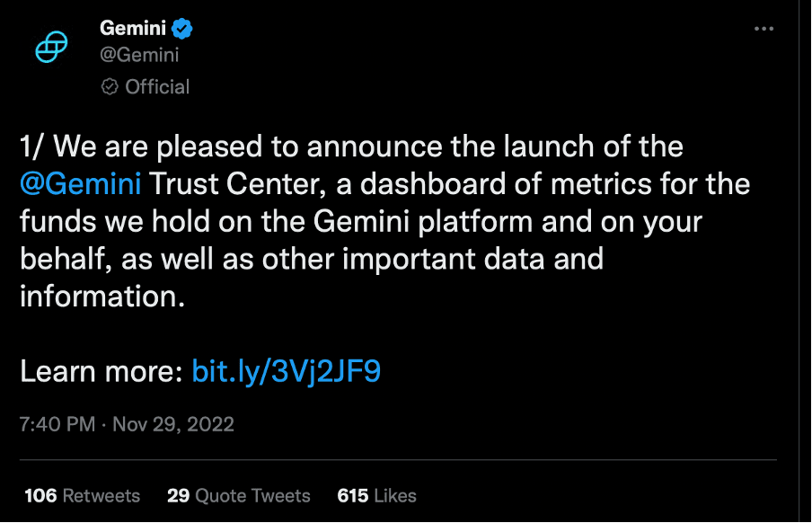Viewport: 812px width, 523px height.
Task: Click the 'Learn more:' text
Action: coord(101,372)
